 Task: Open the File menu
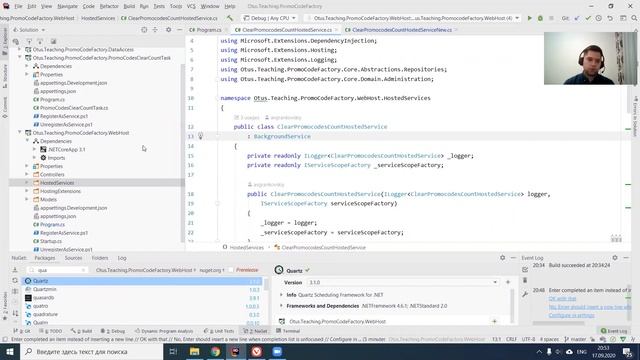click(x=18, y=6)
